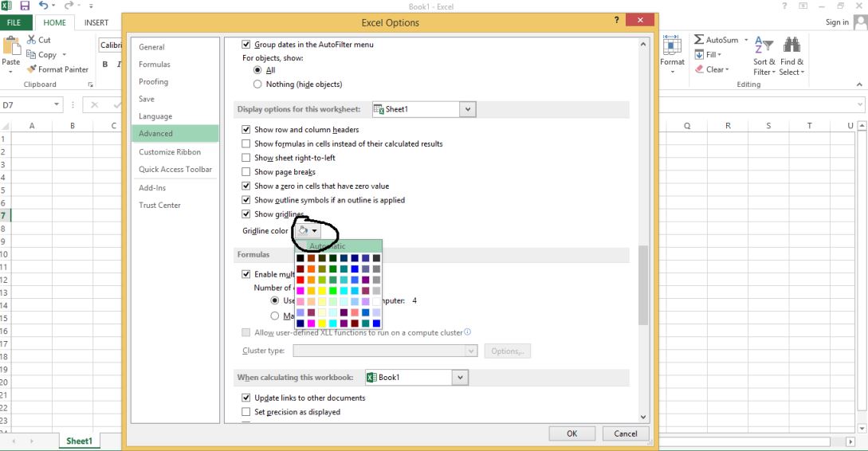
Task: Click the Find & Select binoculars icon
Action: click(x=791, y=45)
